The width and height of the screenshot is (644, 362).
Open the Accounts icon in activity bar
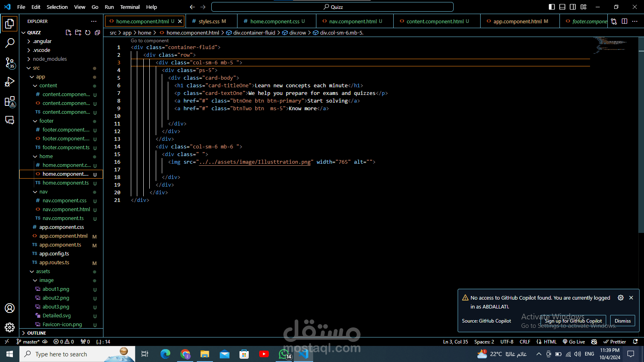[10, 308]
